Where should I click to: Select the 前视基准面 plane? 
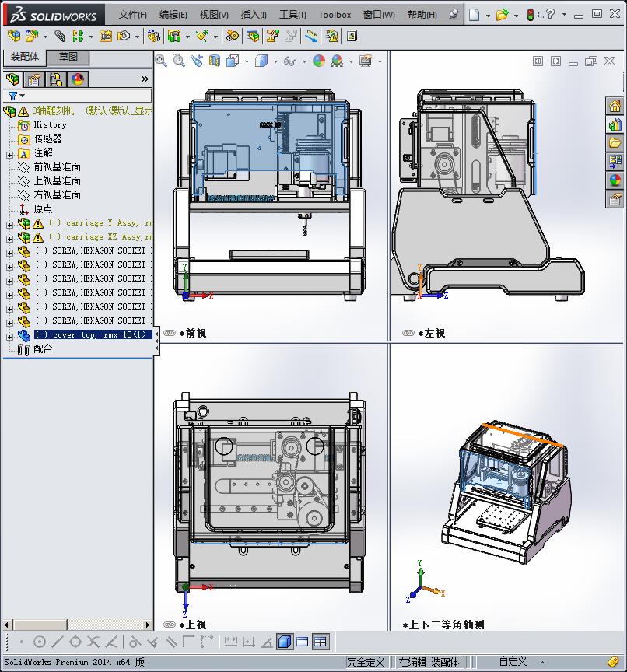58,166
